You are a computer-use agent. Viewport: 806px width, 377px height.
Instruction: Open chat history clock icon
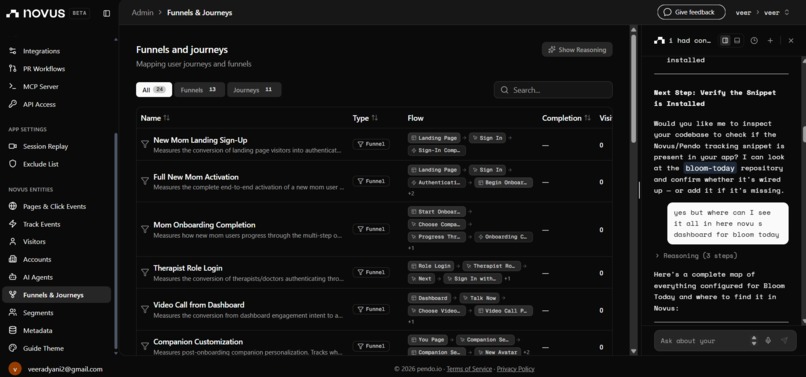754,41
